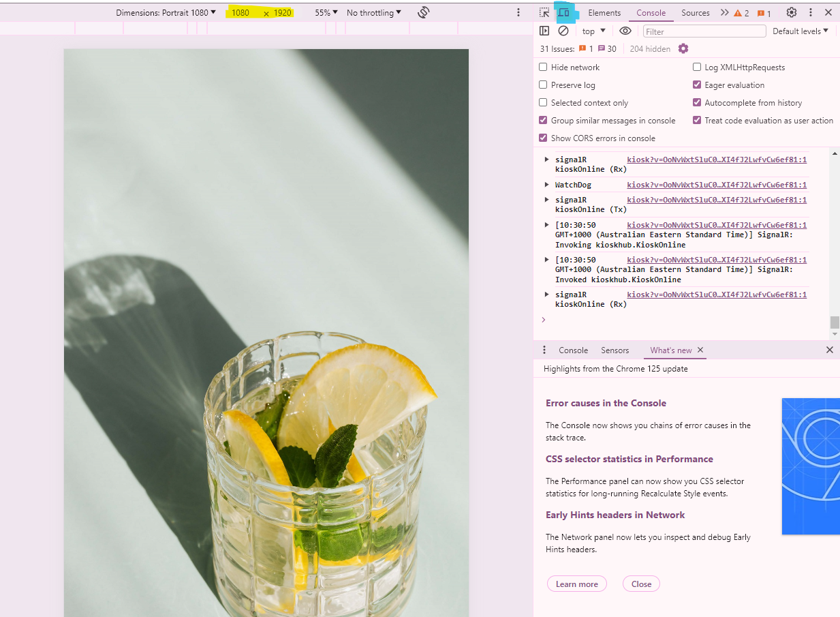840x617 pixels.
Task: Rotate the device orientation
Action: point(423,12)
